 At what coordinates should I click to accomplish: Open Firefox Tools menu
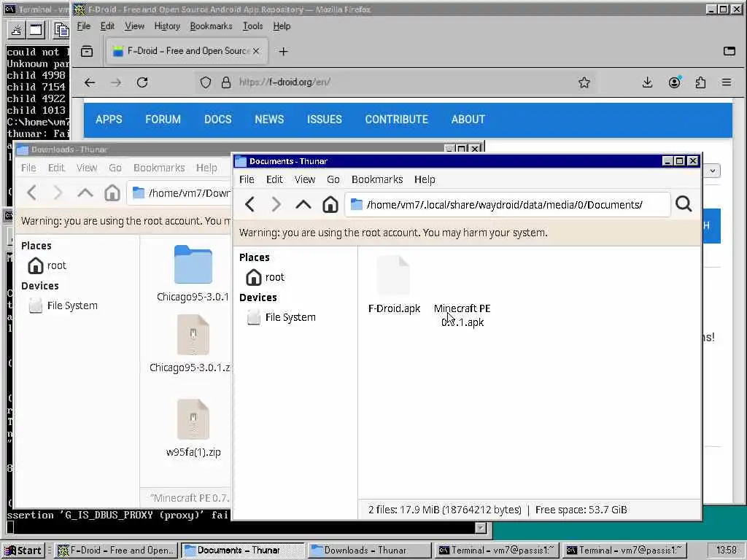click(252, 26)
